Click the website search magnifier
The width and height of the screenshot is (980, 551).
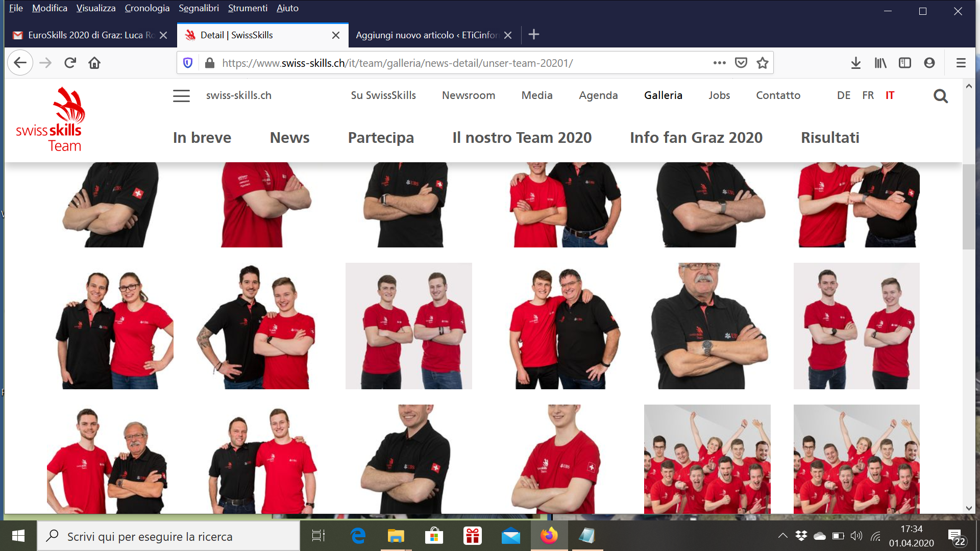pos(941,96)
